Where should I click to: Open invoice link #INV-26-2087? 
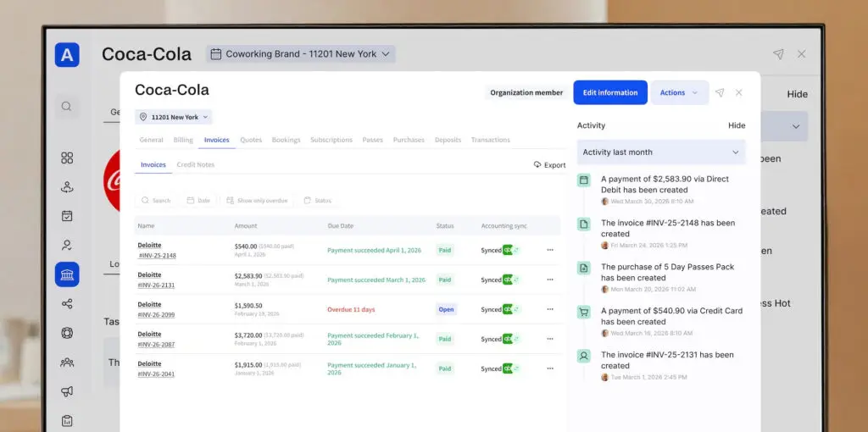point(156,345)
